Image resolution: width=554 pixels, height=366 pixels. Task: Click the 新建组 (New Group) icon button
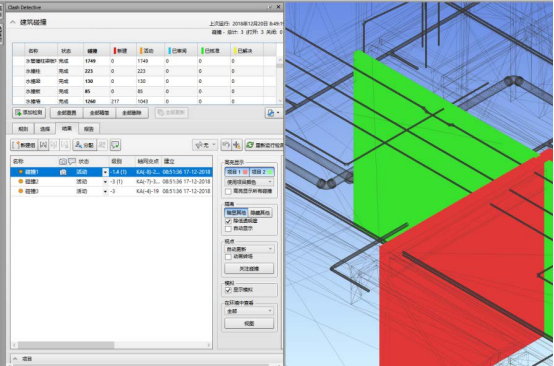(x=24, y=145)
